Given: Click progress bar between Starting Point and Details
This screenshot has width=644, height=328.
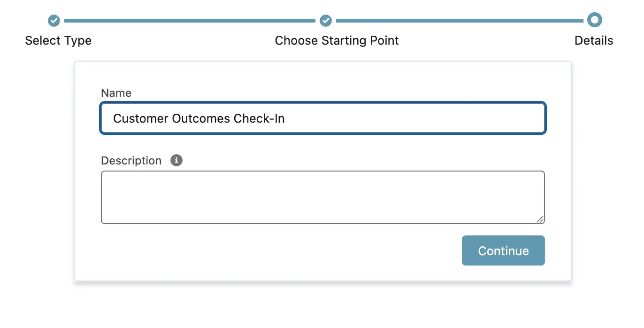Looking at the screenshot, I should [x=460, y=21].
